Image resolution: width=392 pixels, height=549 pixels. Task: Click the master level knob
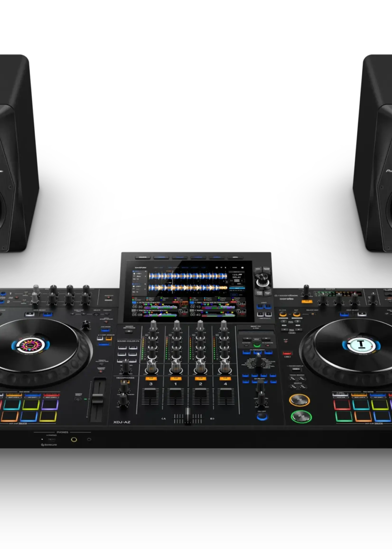pos(306,291)
